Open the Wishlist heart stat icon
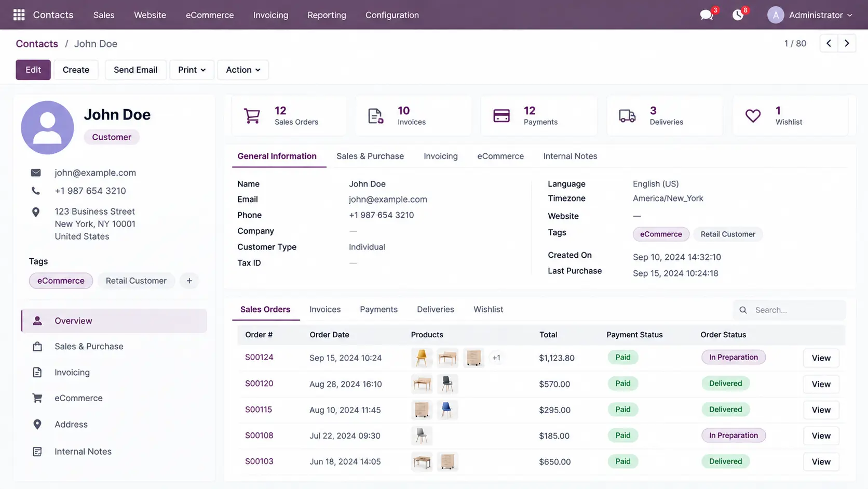The image size is (868, 489). coord(753,116)
